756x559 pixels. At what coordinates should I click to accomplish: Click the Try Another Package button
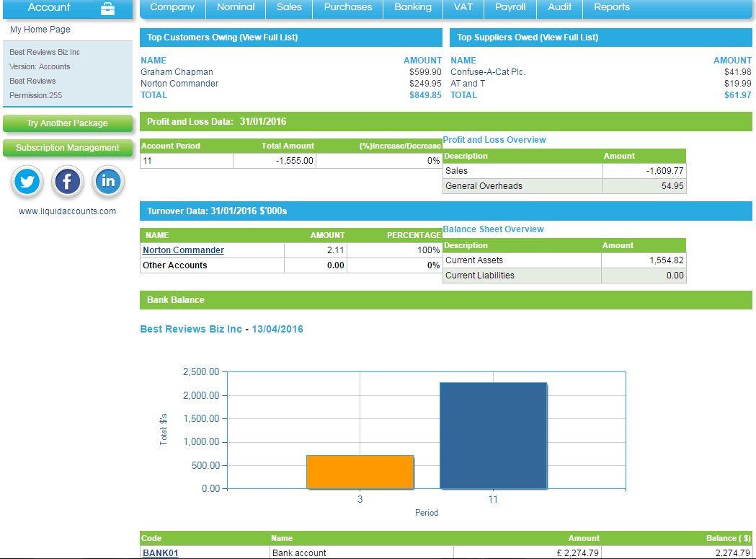coord(67,123)
